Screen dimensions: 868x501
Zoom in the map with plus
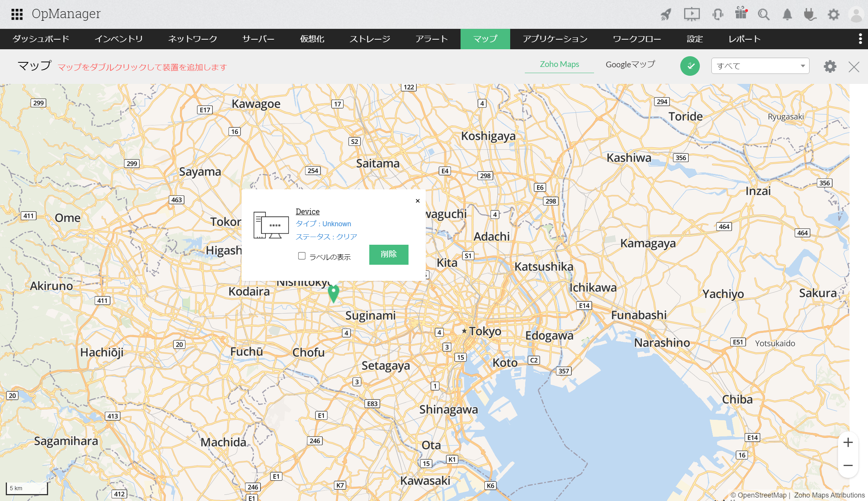pos(848,443)
